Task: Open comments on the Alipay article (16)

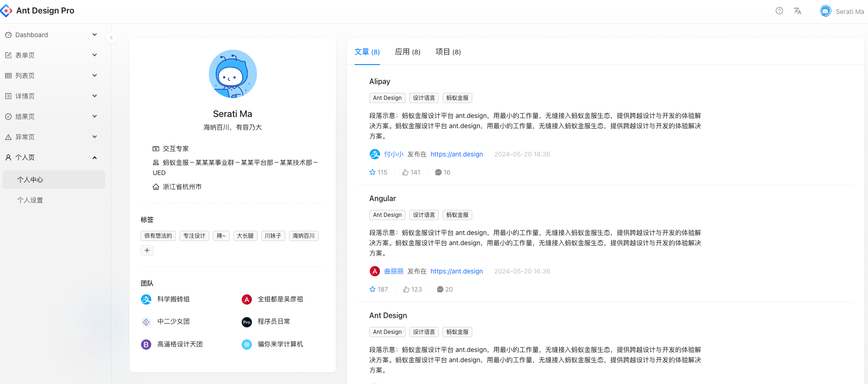Action: [x=438, y=172]
